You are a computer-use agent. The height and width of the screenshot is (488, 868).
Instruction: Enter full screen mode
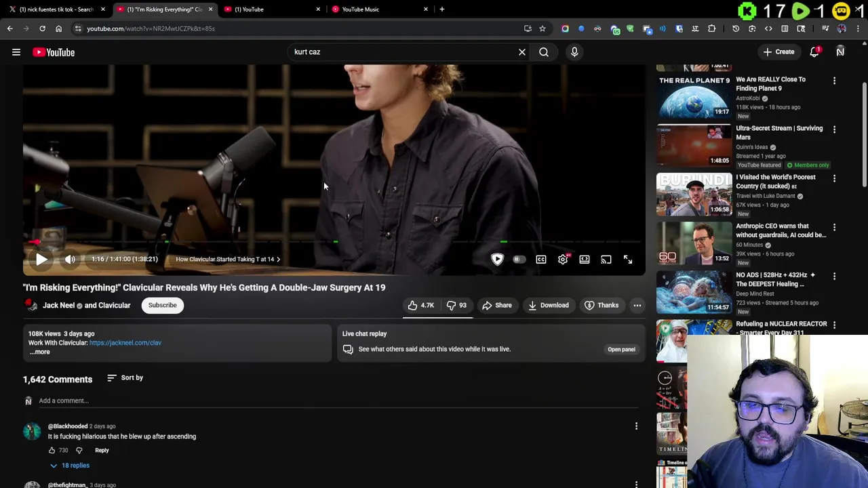[628, 259]
